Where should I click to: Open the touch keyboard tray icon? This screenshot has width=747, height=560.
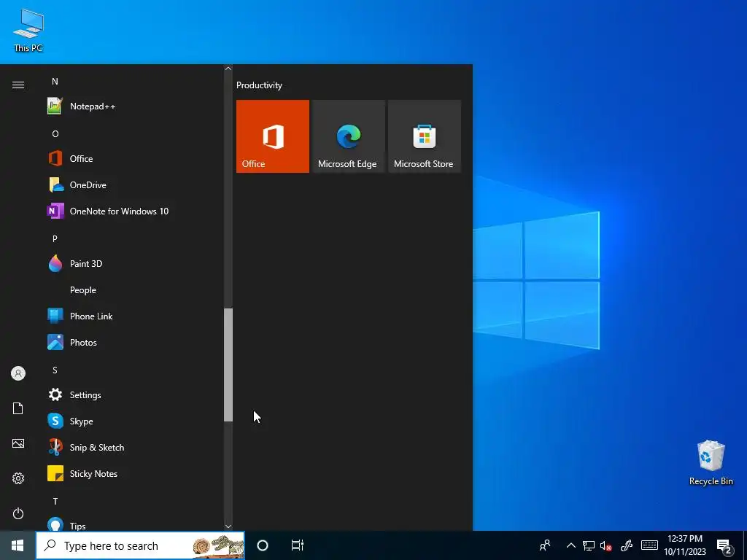649,545
